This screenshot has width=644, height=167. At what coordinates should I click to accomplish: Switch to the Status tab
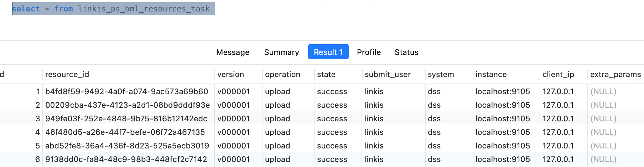pos(406,52)
